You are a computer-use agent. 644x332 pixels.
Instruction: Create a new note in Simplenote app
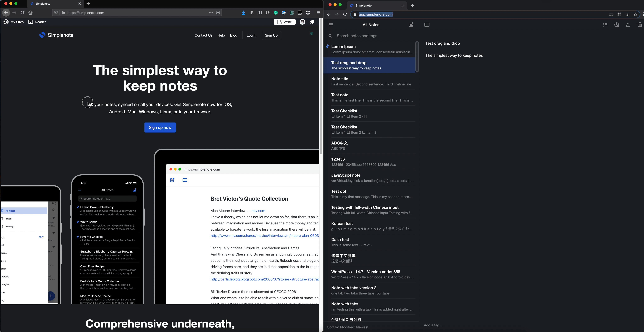pyautogui.click(x=411, y=25)
